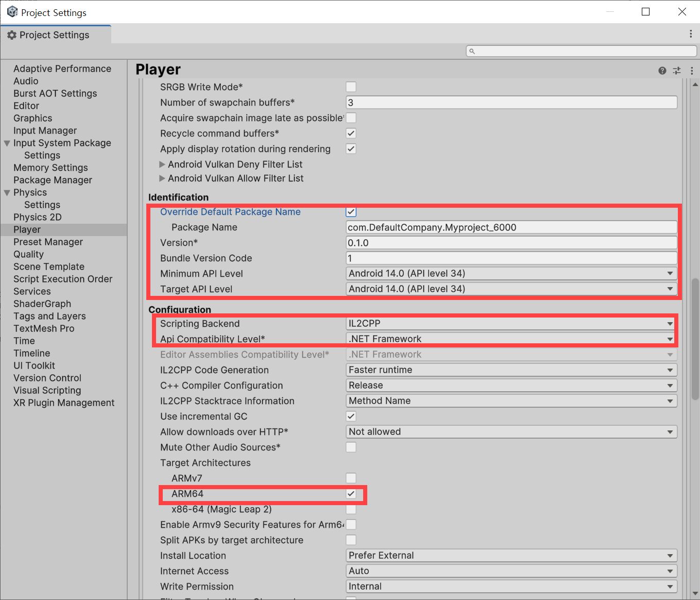The height and width of the screenshot is (600, 700).
Task: Open IL2CPP Stacktrace Information dropdown
Action: (x=511, y=401)
